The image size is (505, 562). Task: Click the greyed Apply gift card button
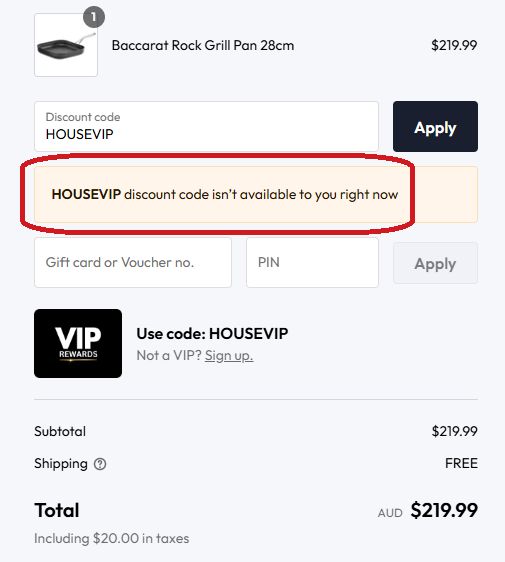coord(435,263)
